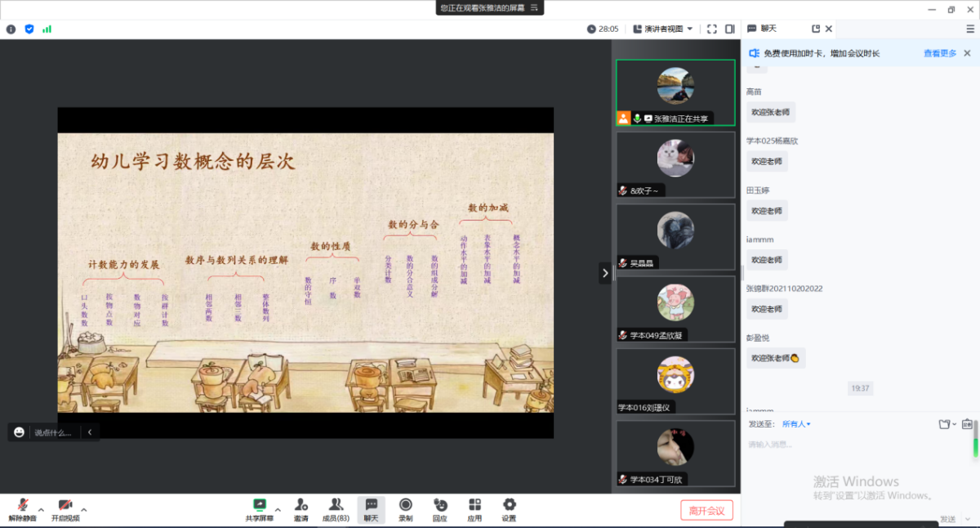Open meeting 设置 settings gear
This screenshot has width=980, height=528.
(x=509, y=509)
